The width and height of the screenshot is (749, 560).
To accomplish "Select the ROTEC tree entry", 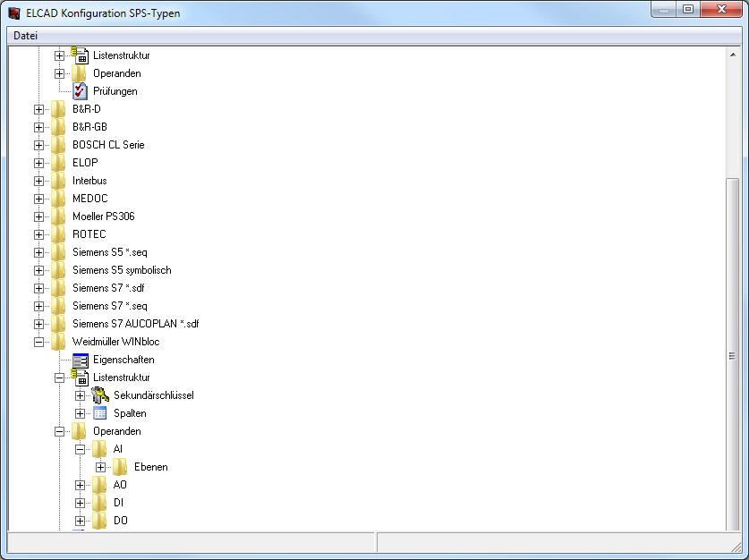I will tap(89, 234).
